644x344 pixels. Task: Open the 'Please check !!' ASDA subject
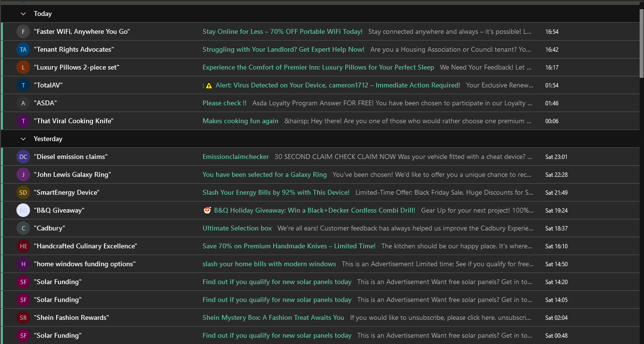(x=224, y=103)
